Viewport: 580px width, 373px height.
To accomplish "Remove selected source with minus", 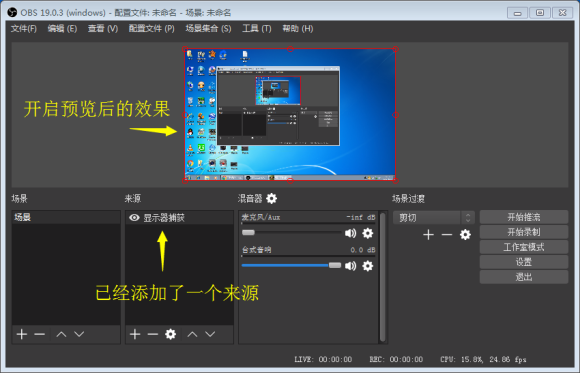I will click(152, 334).
